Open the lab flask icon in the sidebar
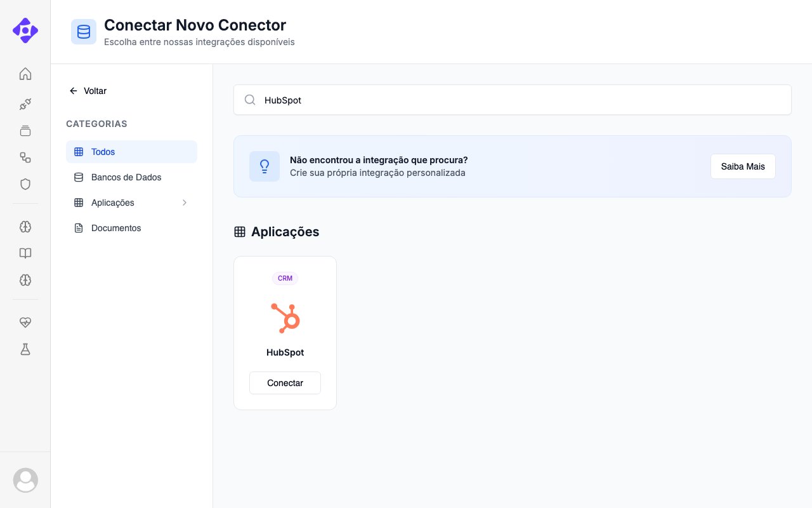Screen dimensions: 812x508 pos(25,349)
